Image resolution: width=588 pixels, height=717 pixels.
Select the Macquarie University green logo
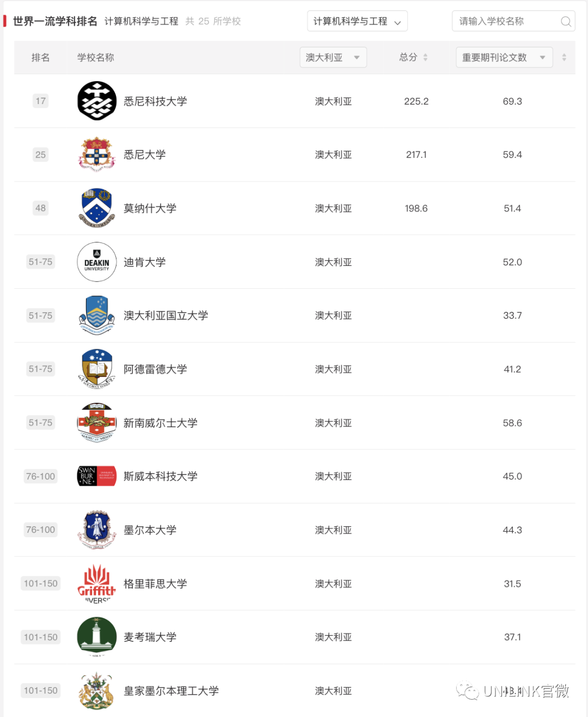[97, 637]
